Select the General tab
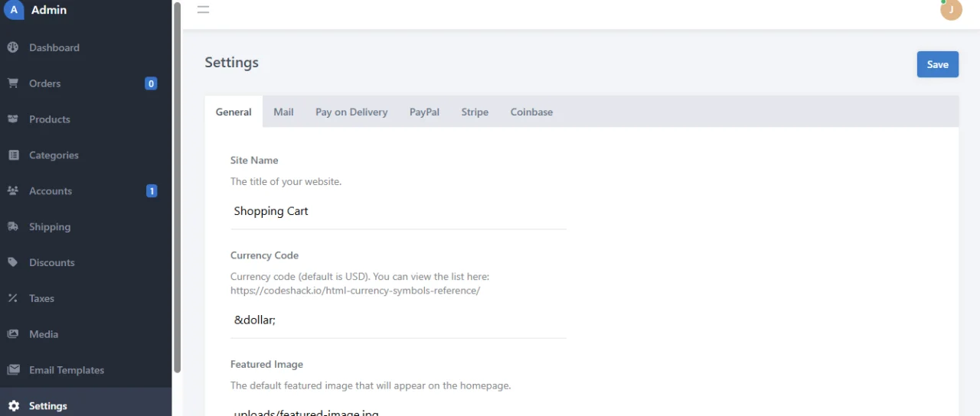 pyautogui.click(x=234, y=112)
